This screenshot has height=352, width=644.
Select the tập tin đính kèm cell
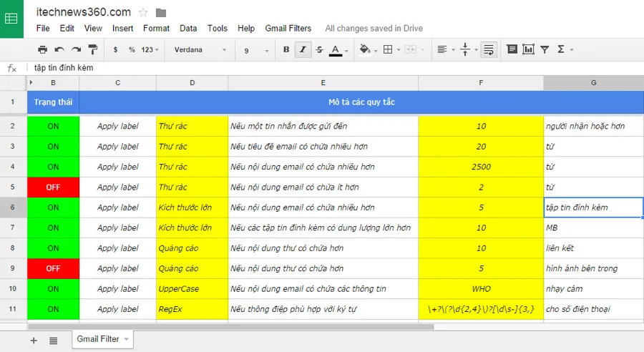point(593,207)
